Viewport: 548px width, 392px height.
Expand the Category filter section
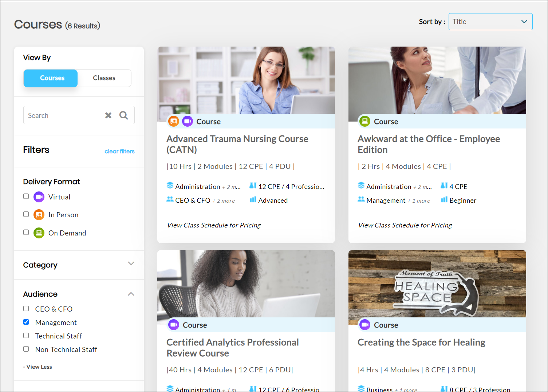click(131, 264)
